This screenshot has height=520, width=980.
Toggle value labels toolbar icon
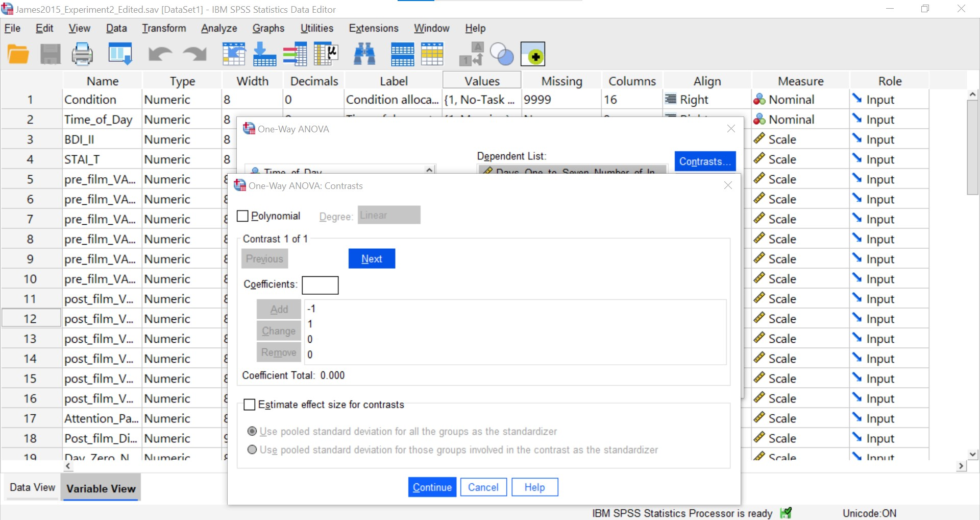pos(471,54)
